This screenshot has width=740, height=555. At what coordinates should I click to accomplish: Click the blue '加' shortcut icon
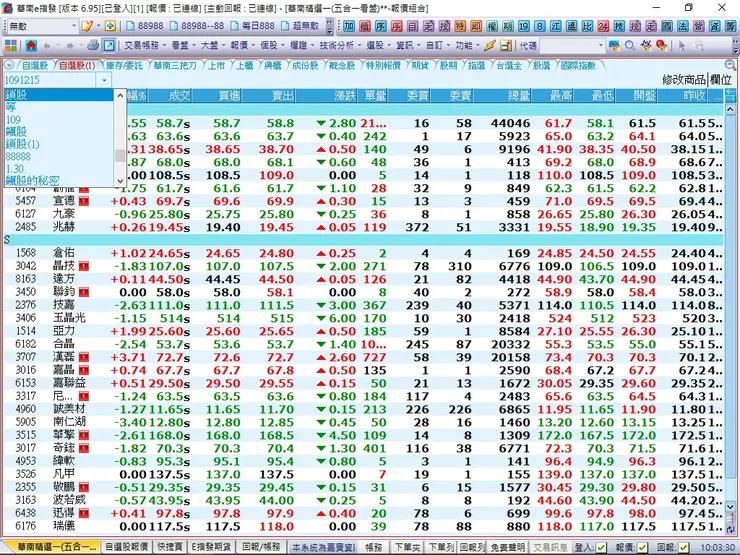pos(349,26)
